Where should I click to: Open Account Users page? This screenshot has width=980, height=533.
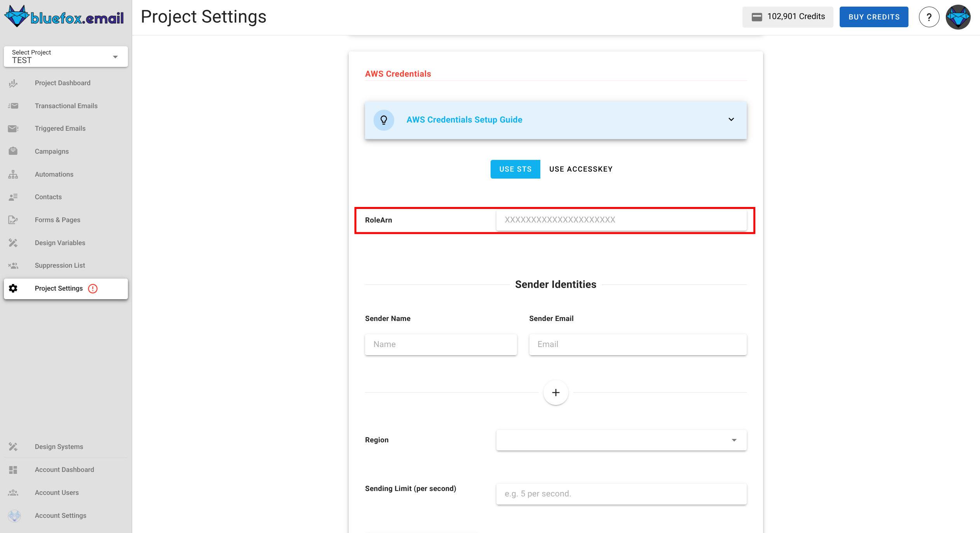(x=56, y=492)
